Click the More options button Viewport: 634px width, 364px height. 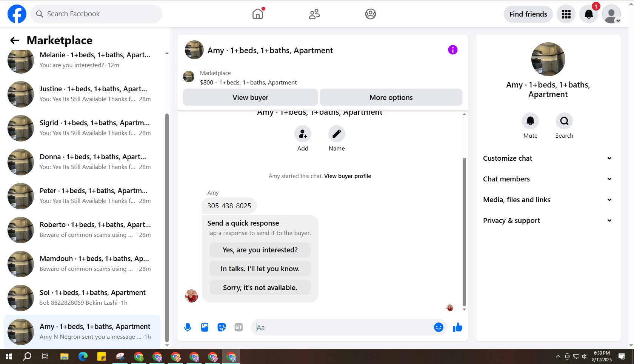tap(391, 97)
